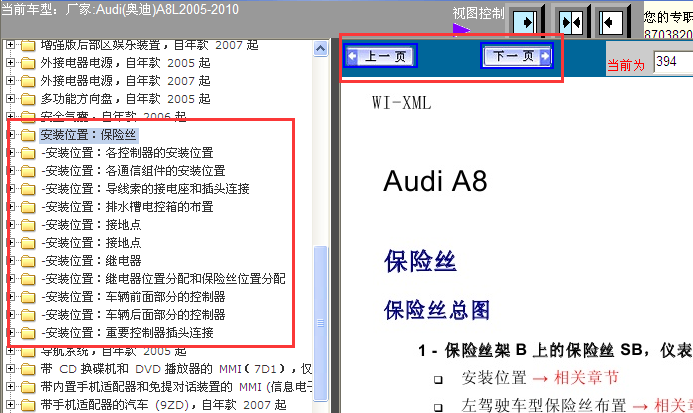Open -安装位置：车辆前面部分的控制器

[x=133, y=297]
